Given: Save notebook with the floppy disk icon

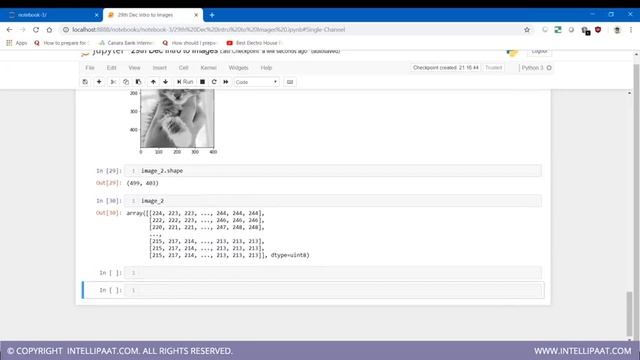Looking at the screenshot, I should [x=85, y=82].
